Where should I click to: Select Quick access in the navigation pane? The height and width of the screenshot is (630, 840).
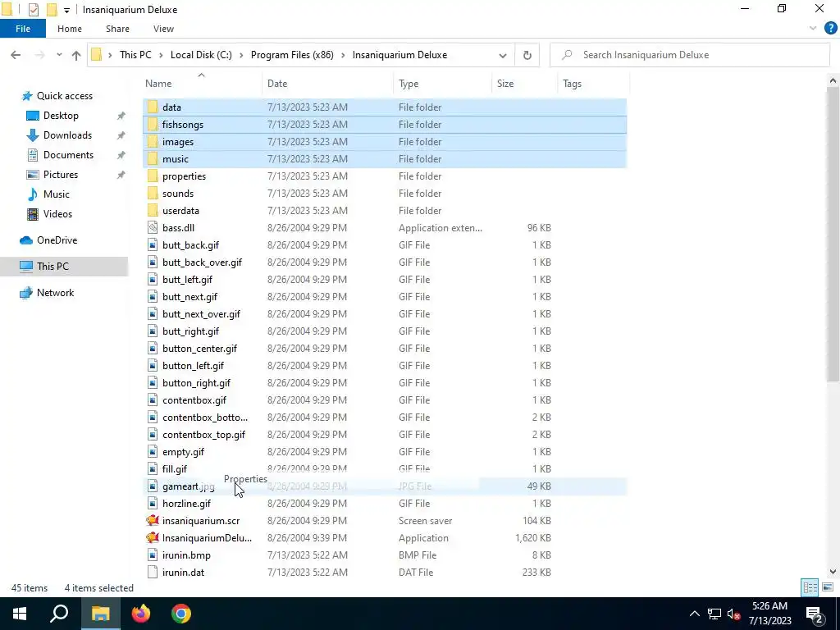64,96
